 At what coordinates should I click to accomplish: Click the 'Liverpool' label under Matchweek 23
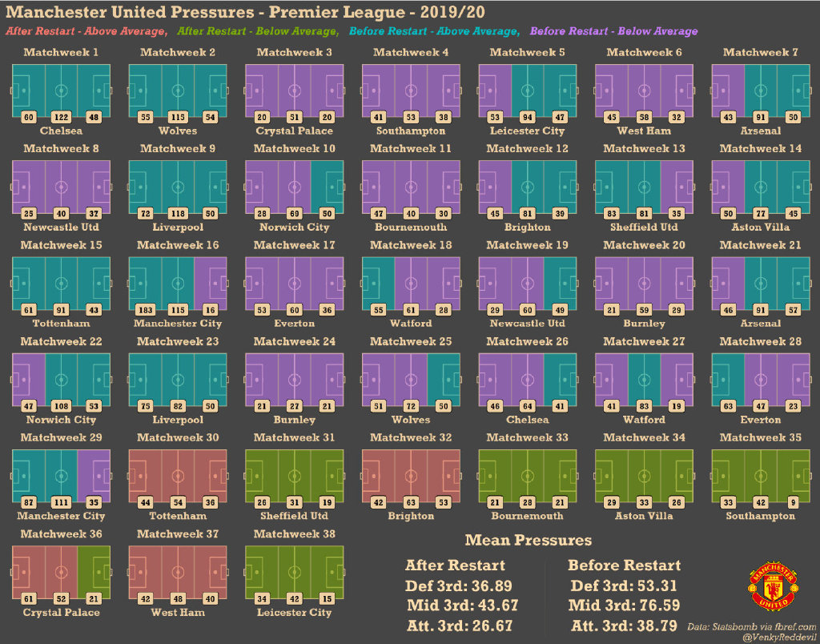point(178,420)
